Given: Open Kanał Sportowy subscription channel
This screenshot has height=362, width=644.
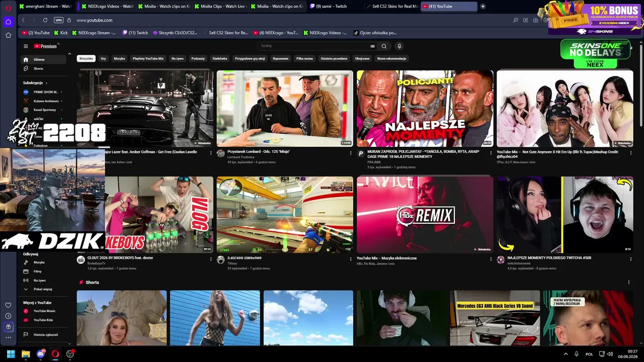Looking at the screenshot, I should tap(44, 110).
